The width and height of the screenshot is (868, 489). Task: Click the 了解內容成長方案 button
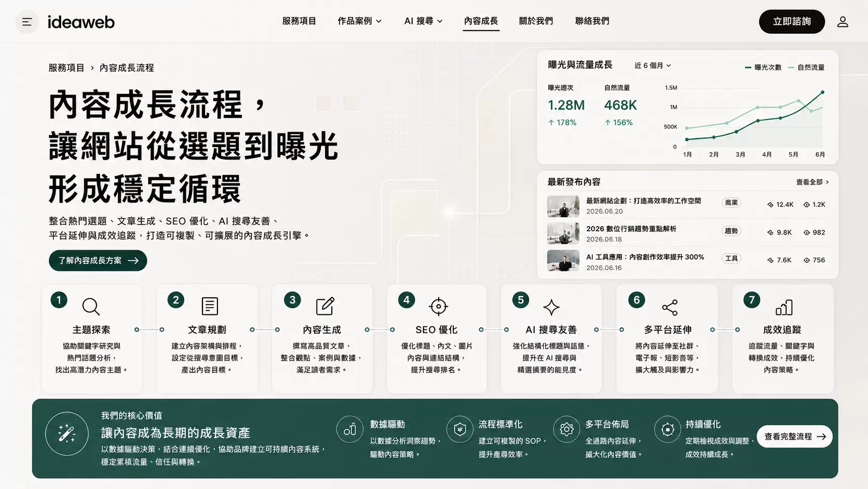click(98, 260)
